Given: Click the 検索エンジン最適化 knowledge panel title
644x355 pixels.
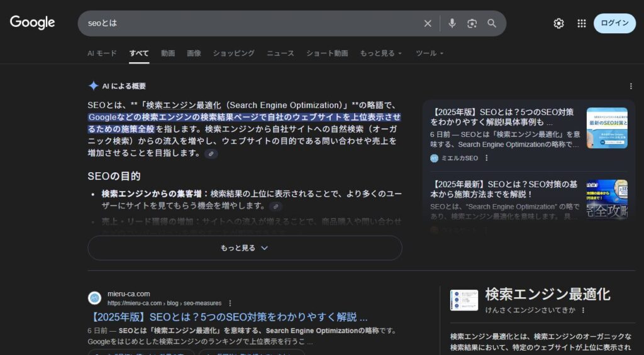Looking at the screenshot, I should coord(548,294).
